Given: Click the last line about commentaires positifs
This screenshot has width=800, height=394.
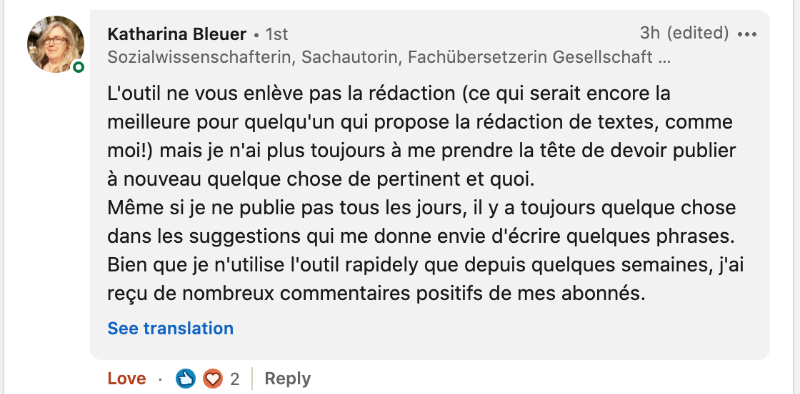Looking at the screenshot, I should coord(377,293).
